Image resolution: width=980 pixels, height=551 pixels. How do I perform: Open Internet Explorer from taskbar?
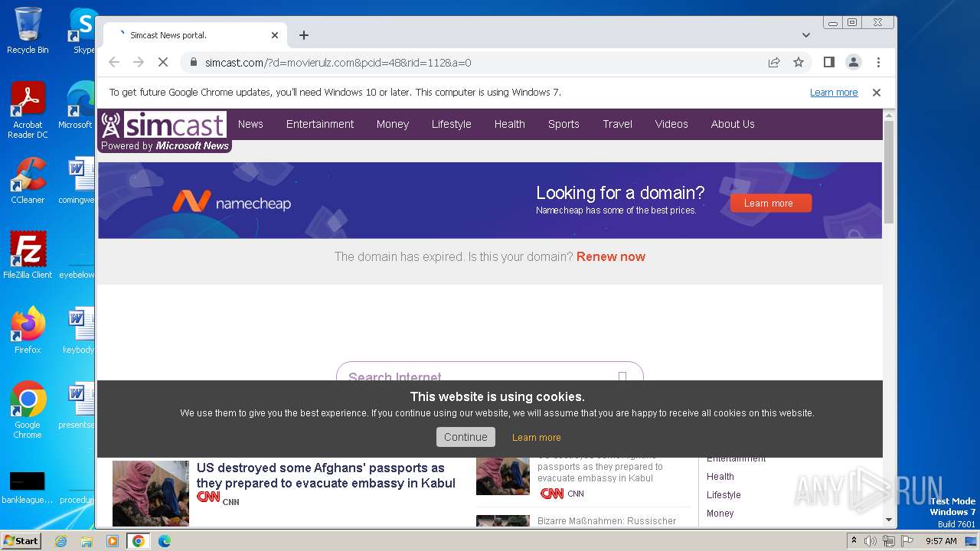coord(61,541)
